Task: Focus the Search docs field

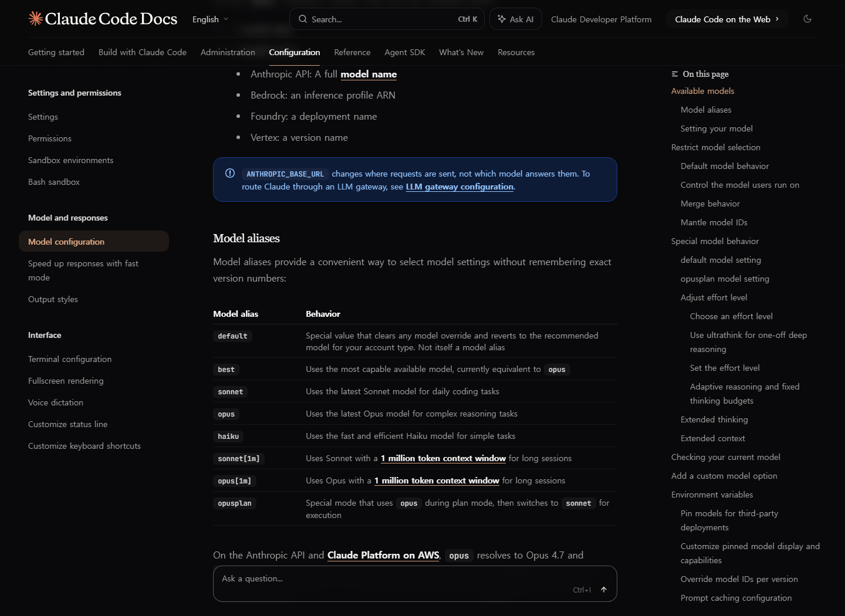Action: point(387,19)
